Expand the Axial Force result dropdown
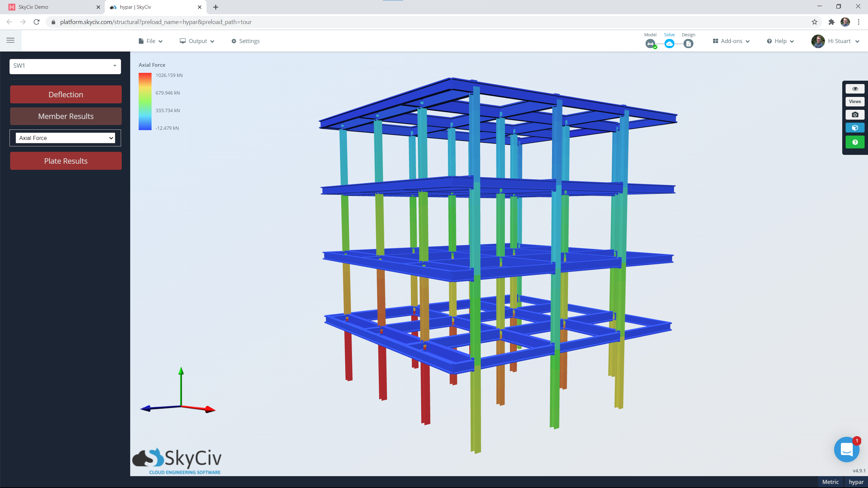Screen dimensions: 868x488 (x=65, y=138)
